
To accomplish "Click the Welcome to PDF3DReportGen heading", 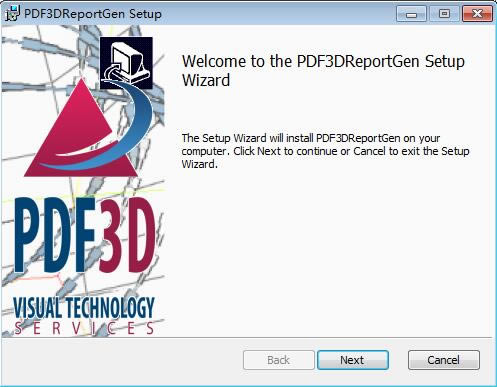I will click(x=323, y=70).
